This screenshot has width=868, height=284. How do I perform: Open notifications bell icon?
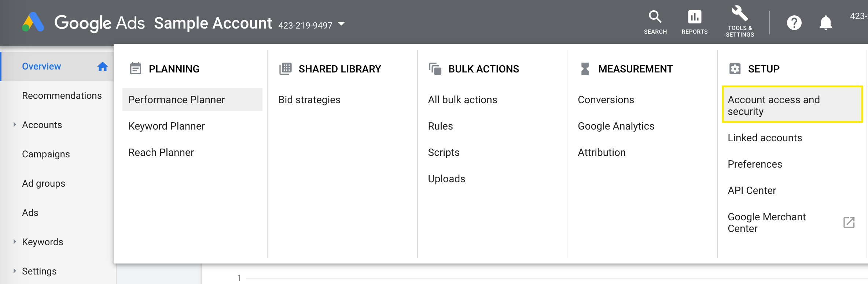pyautogui.click(x=825, y=23)
